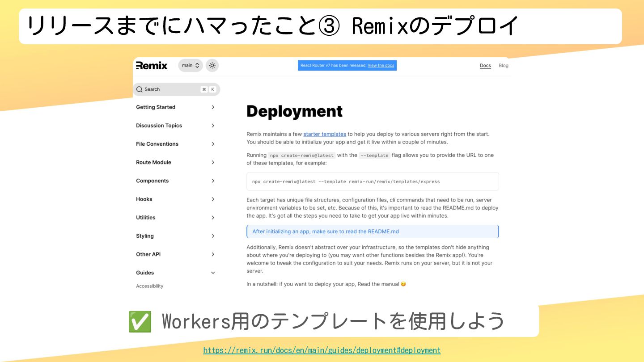Click the Remix logo
Image resolution: width=644 pixels, height=362 pixels.
coord(152,66)
